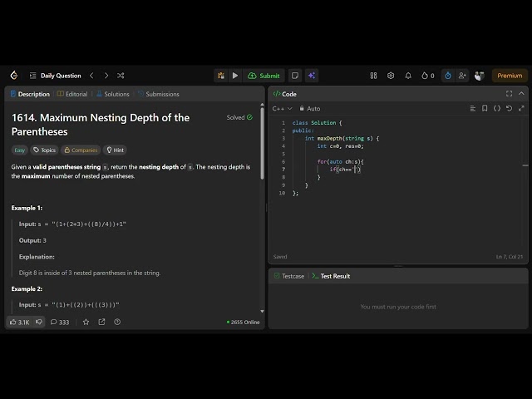Maximize the Code panel icon
Screen dimensions: 532x399
(509, 93)
